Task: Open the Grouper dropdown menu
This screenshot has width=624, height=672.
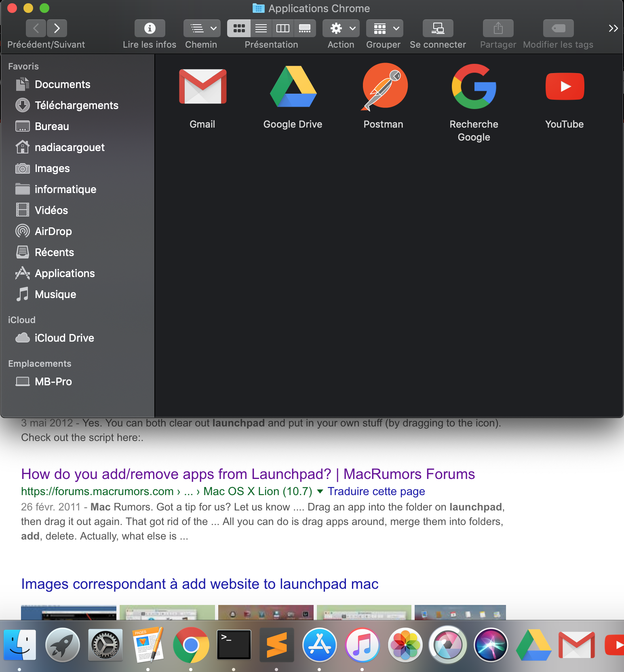Action: coord(385,28)
